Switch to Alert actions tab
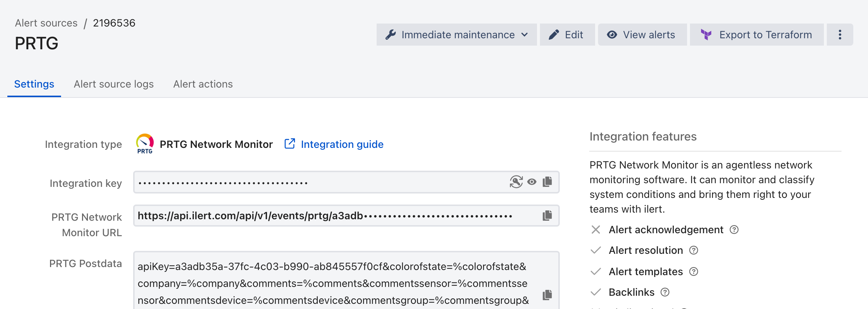The height and width of the screenshot is (309, 868). pos(203,84)
